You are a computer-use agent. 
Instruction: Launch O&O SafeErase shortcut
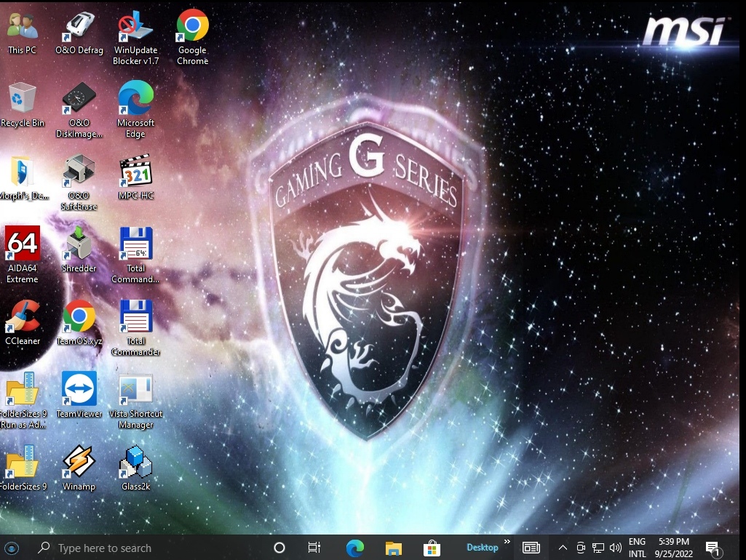(79, 183)
